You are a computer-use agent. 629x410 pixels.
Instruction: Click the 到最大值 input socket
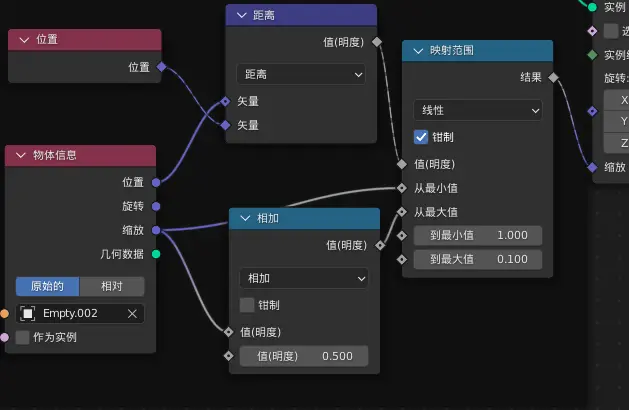402,260
